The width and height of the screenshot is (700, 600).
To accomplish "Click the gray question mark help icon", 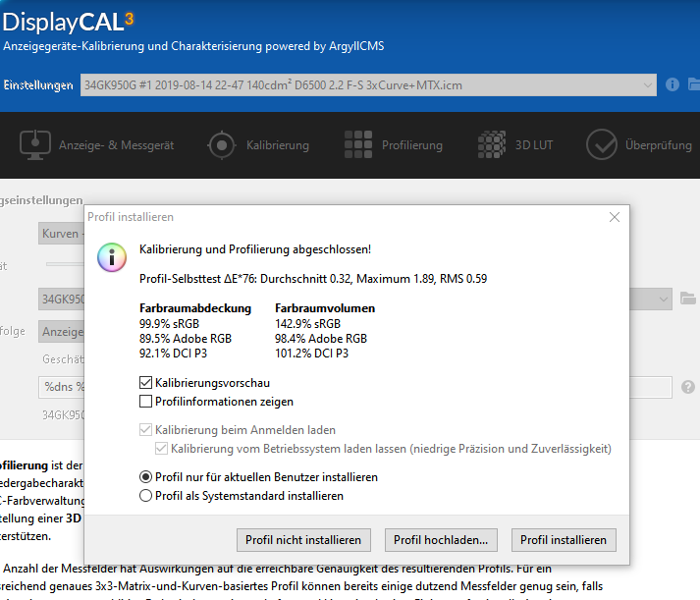I will tap(688, 387).
